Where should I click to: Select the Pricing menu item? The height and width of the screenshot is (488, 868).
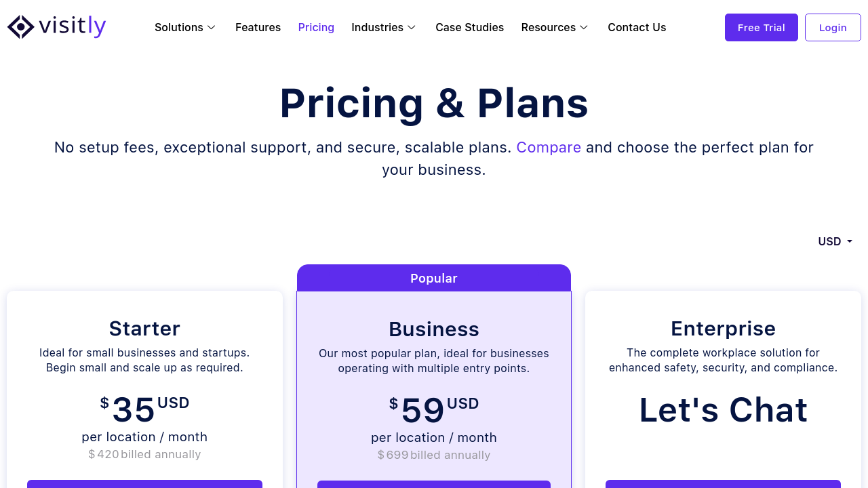click(x=316, y=28)
